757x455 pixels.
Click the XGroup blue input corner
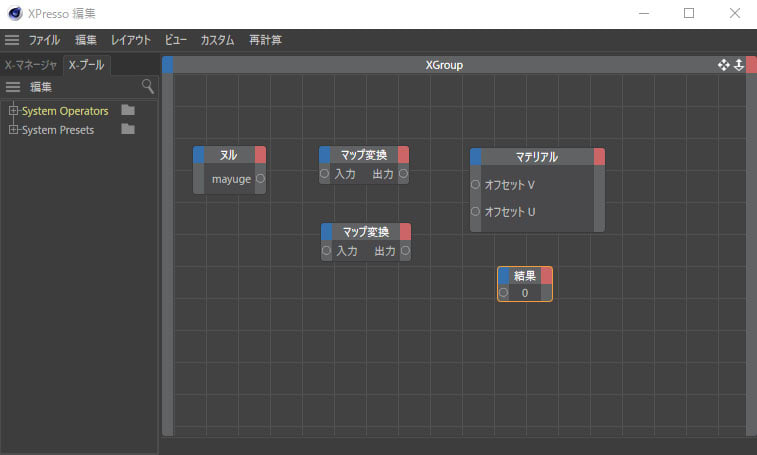(x=168, y=65)
